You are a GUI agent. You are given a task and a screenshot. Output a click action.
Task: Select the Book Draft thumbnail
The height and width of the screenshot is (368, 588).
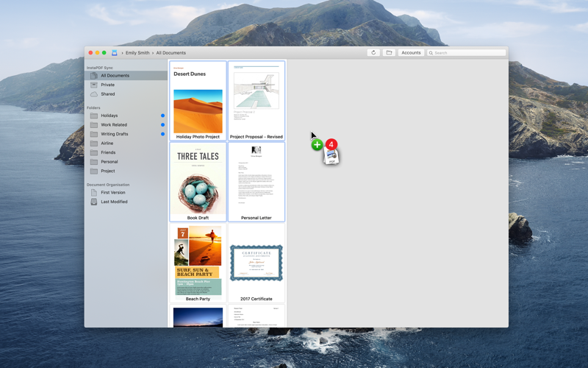pyautogui.click(x=198, y=182)
